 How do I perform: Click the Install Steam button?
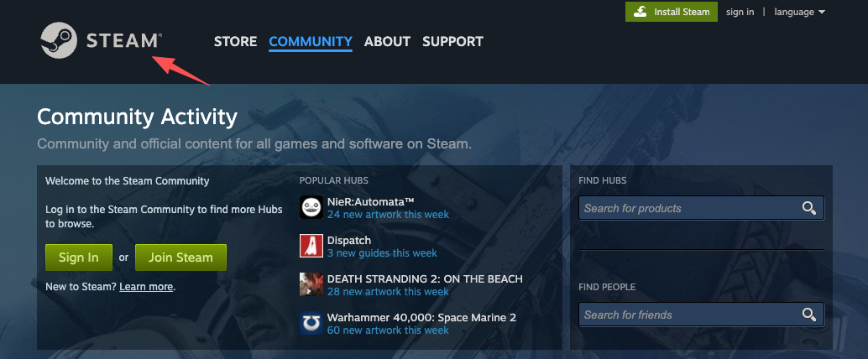click(672, 12)
